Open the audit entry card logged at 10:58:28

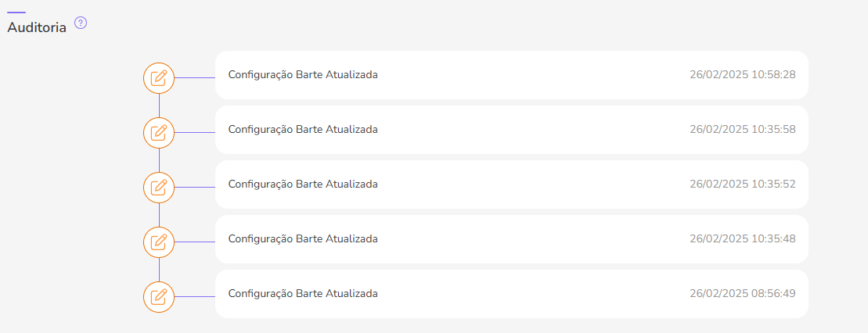pos(511,75)
